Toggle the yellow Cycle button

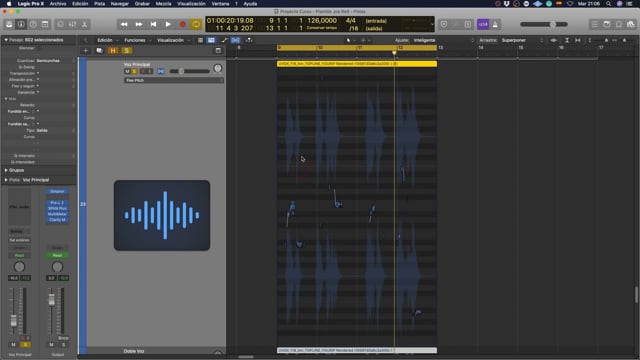(x=196, y=24)
